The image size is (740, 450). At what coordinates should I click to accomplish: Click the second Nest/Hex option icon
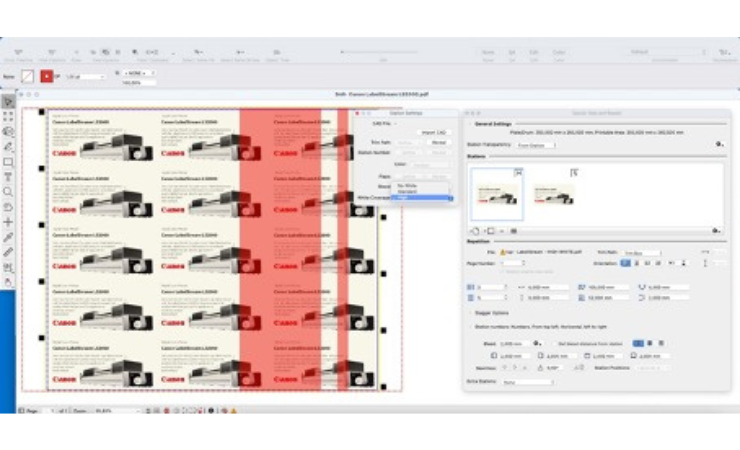pyautogui.click(x=515, y=367)
